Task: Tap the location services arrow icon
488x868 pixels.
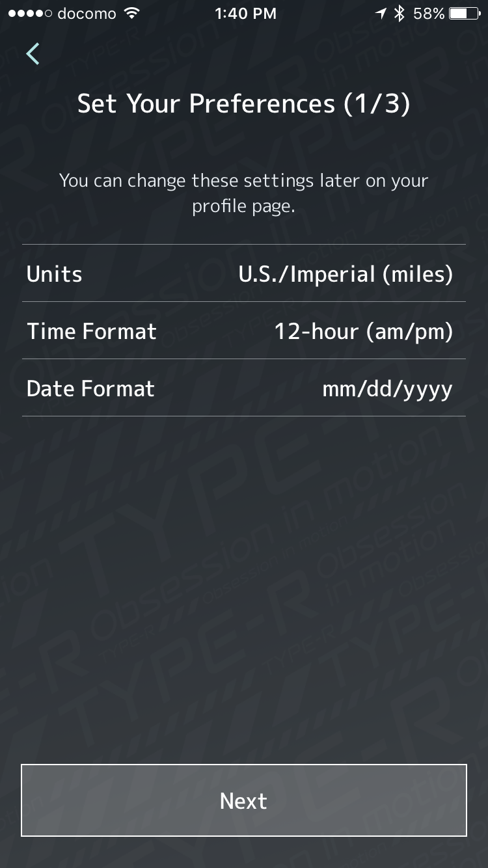Action: (381, 14)
